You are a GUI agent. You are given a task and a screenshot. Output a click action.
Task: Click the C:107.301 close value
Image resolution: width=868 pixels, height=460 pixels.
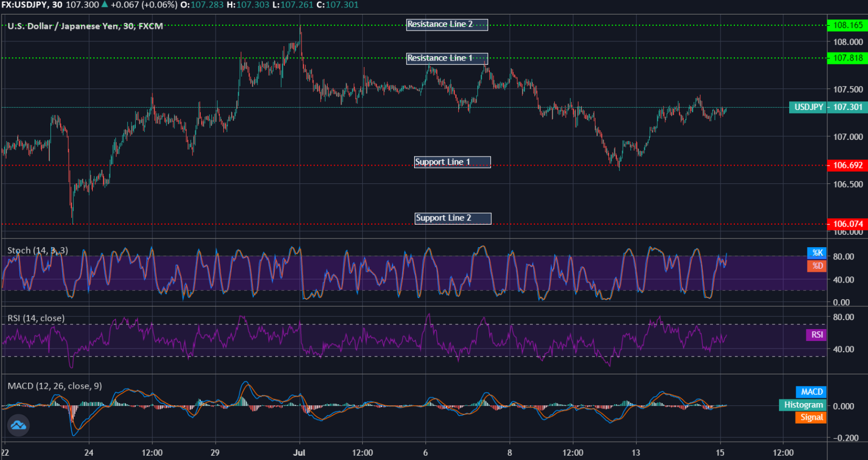pos(337,5)
